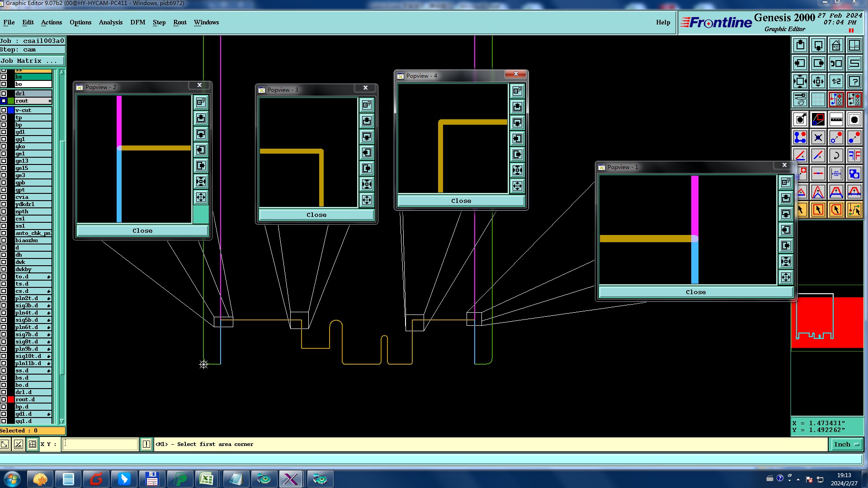This screenshot has height=488, width=868.
Task: Click the zoom out icon in the main toolbar
Action: tap(818, 81)
